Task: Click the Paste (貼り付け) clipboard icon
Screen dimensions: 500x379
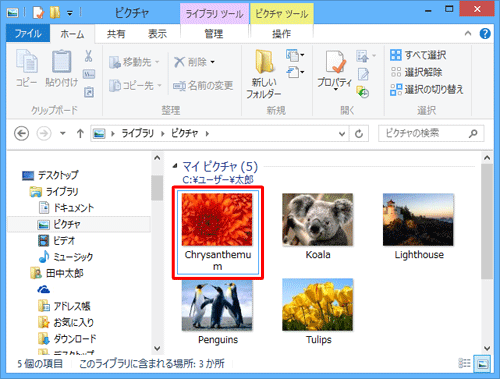Action: point(61,61)
